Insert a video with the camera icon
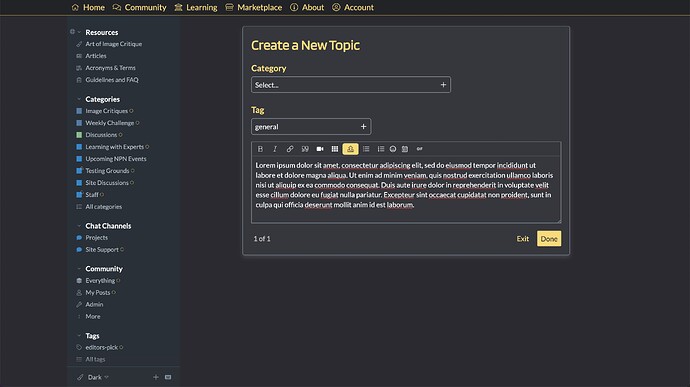Viewport: 690px width, 387px height. click(320, 149)
